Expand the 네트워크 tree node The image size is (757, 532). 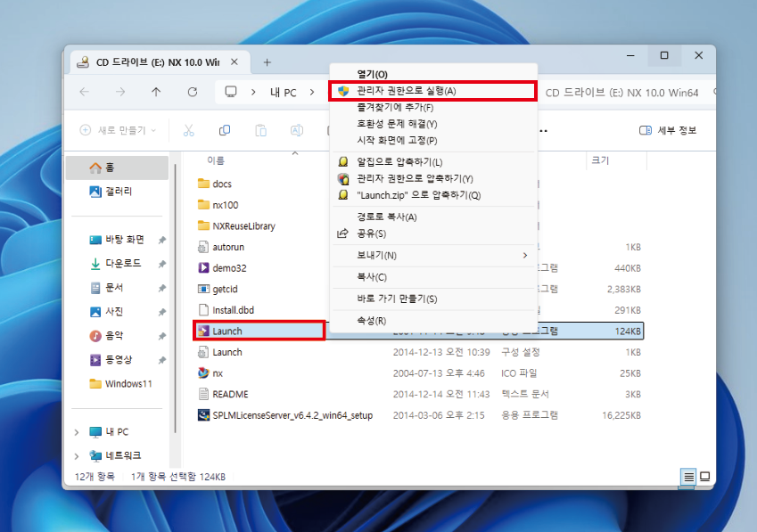click(77, 455)
